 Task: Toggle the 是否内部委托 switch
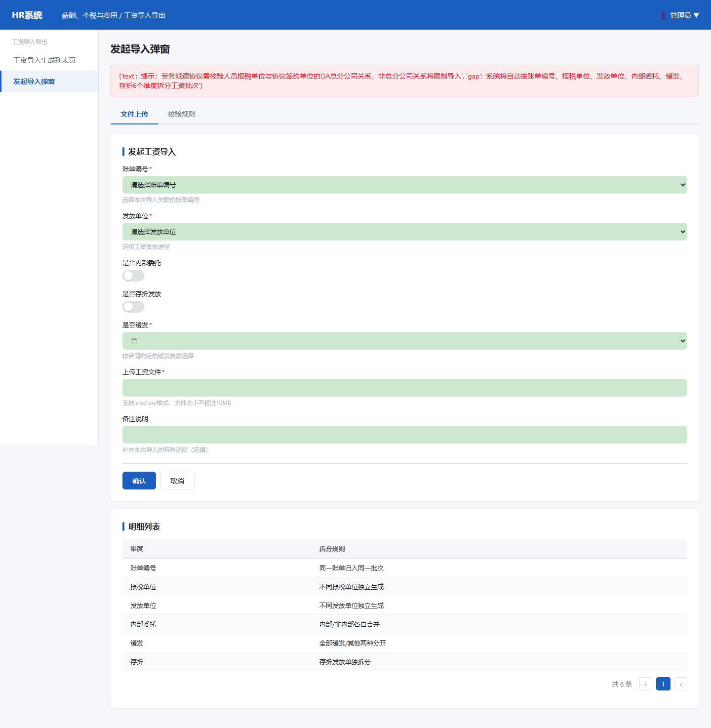[x=133, y=276]
